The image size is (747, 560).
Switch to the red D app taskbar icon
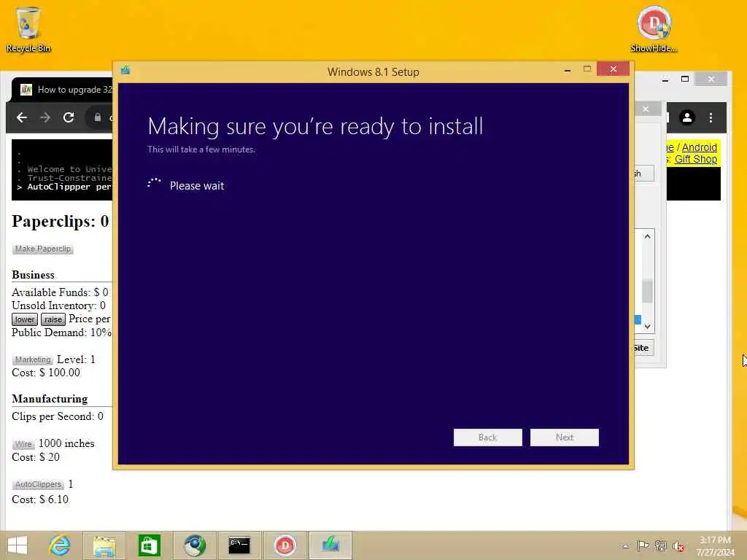285,545
